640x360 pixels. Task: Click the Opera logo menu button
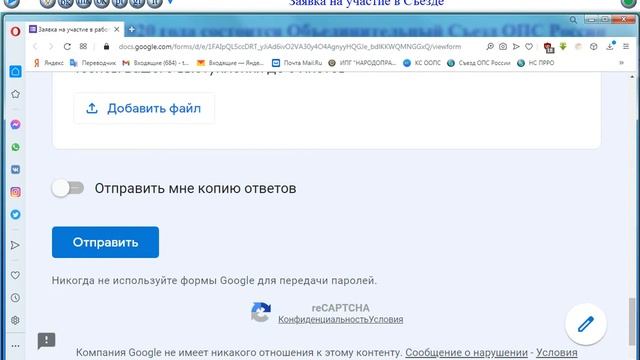[x=15, y=31]
